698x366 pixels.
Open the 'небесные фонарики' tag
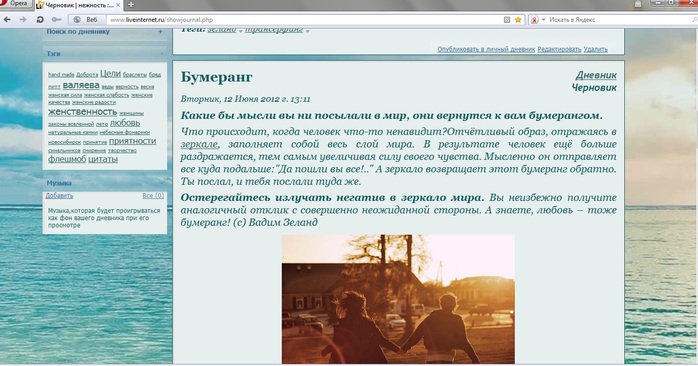125,133
